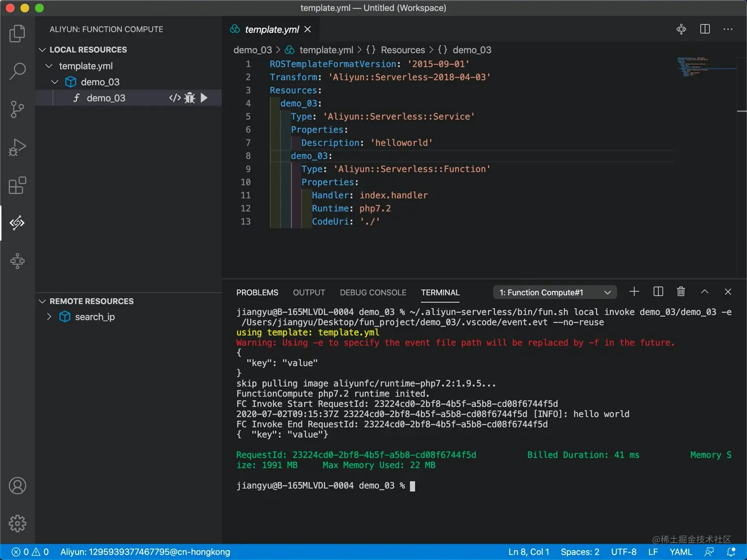Show errors and warnings in status bar

tap(30, 552)
